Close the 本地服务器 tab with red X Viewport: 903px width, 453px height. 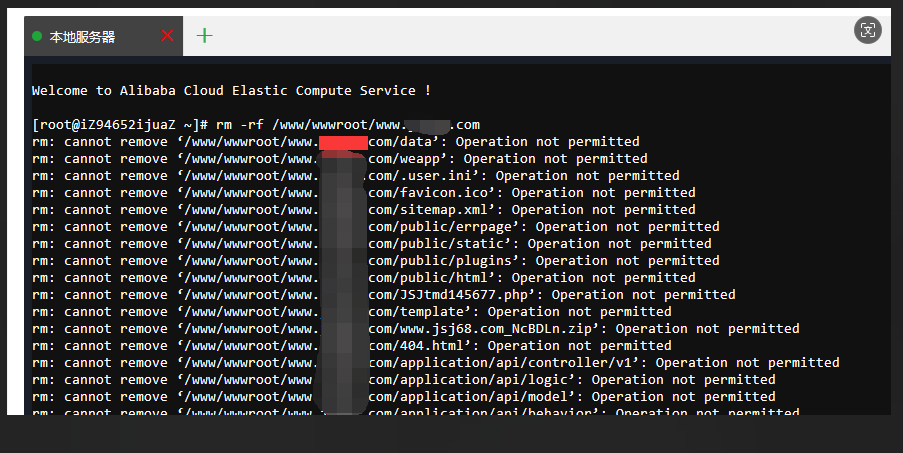167,36
